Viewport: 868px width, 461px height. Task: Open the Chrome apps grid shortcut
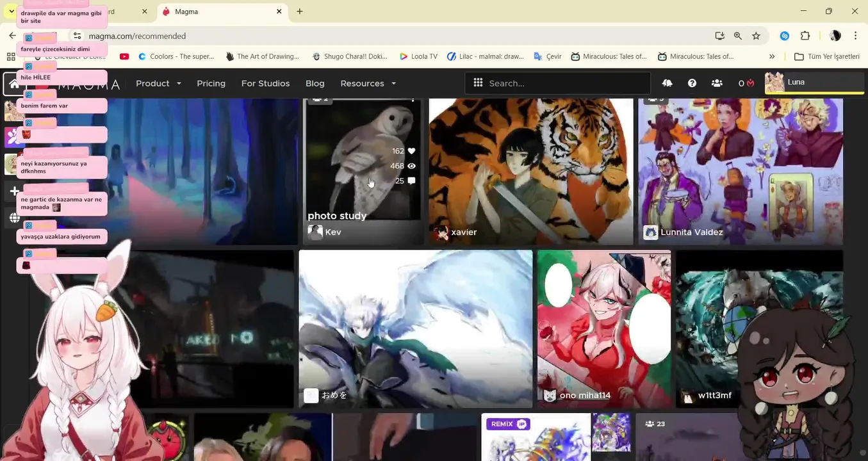pyautogui.click(x=11, y=56)
